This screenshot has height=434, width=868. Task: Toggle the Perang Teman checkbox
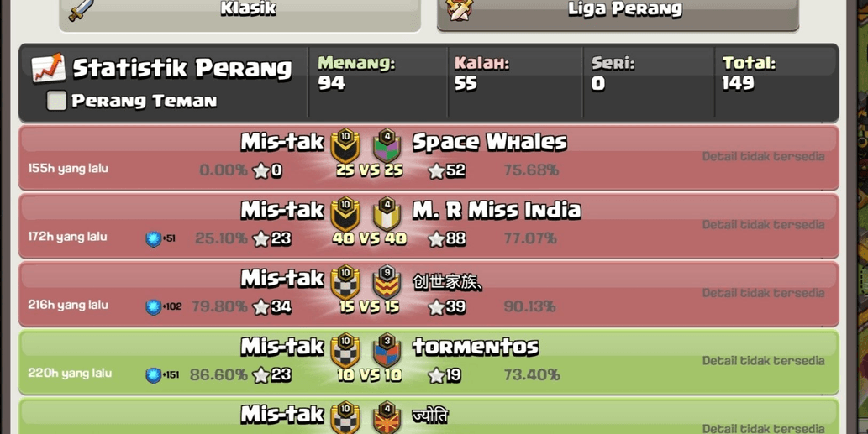(x=56, y=101)
